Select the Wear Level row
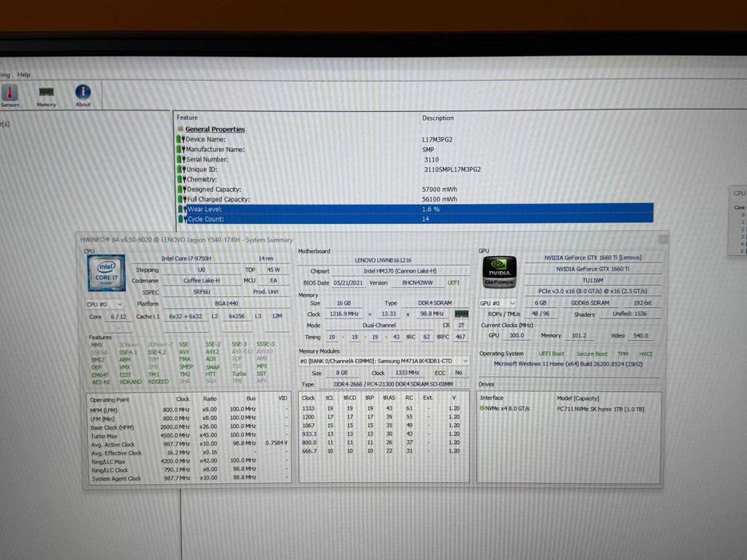 point(415,209)
